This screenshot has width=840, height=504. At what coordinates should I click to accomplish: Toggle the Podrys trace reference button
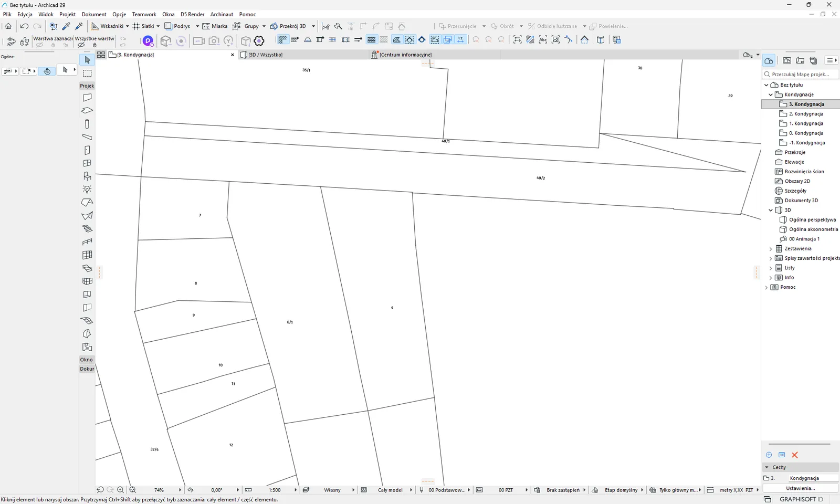(177, 26)
